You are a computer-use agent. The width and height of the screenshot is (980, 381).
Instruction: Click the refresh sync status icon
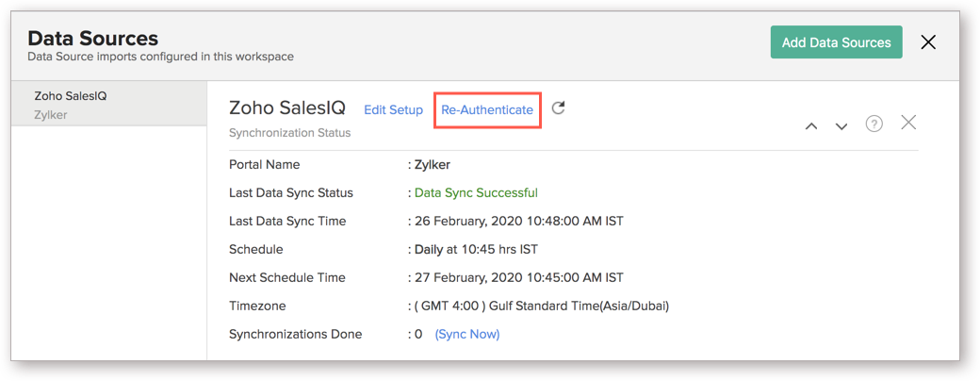pos(558,108)
